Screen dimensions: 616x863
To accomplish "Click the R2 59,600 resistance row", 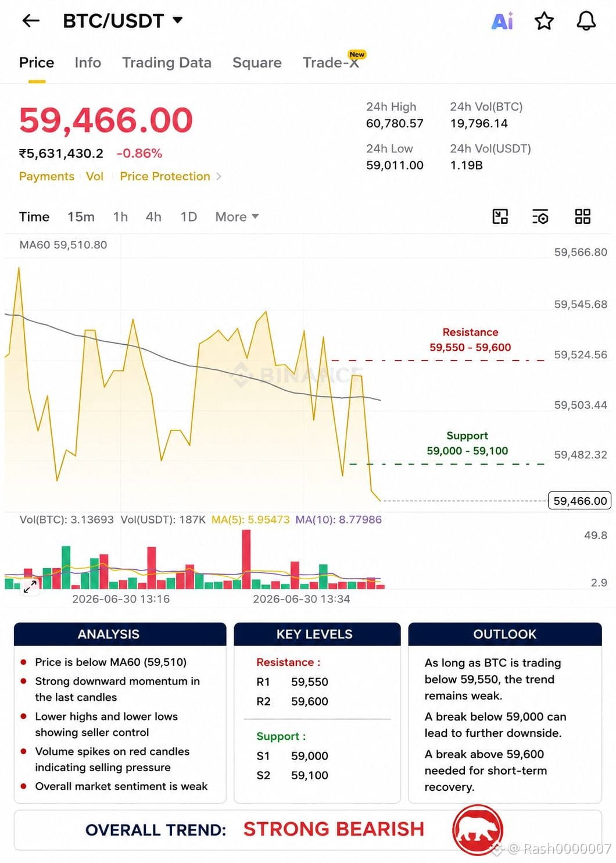I will tap(292, 701).
